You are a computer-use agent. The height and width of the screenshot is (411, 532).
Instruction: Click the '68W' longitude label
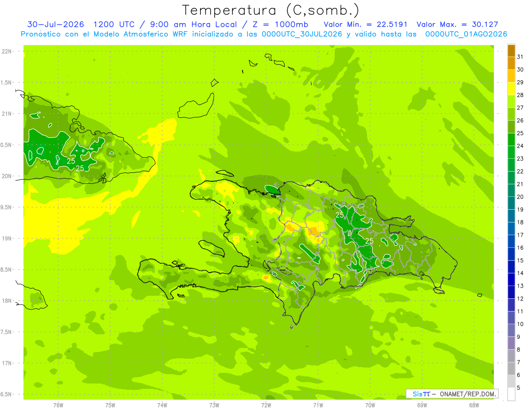pos(474,405)
